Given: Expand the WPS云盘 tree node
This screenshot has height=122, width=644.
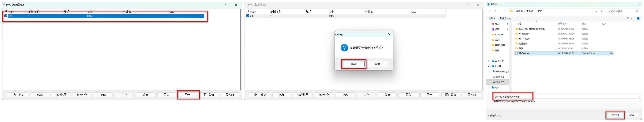Looking at the screenshot, I should click(x=489, y=61).
